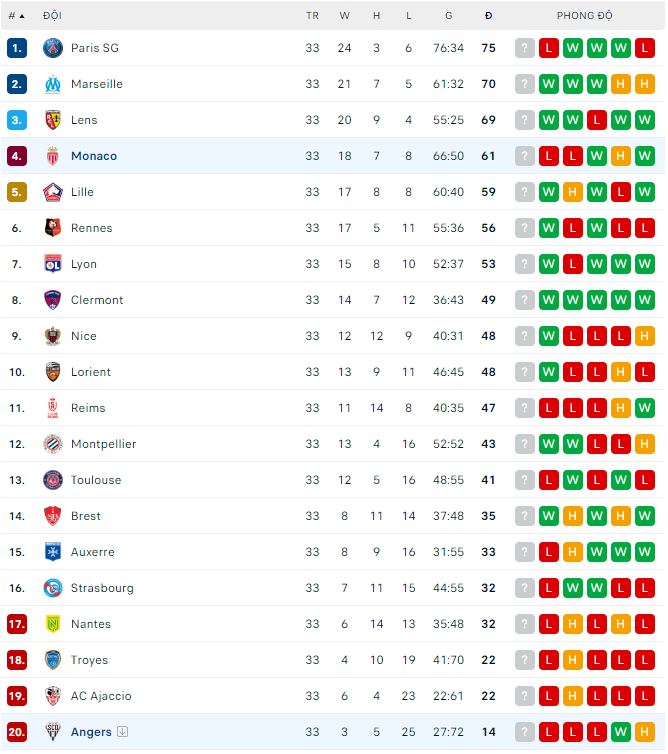Sort standings by the Đ points column
668x754 pixels.
488,16
